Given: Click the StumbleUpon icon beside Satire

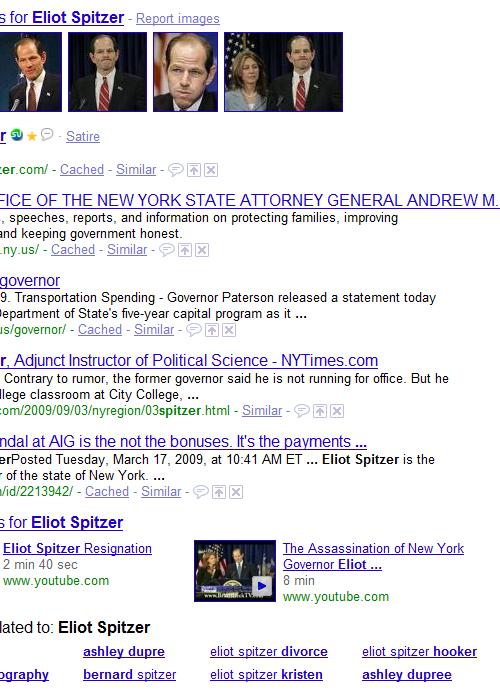Looking at the screenshot, I should coord(17,135).
